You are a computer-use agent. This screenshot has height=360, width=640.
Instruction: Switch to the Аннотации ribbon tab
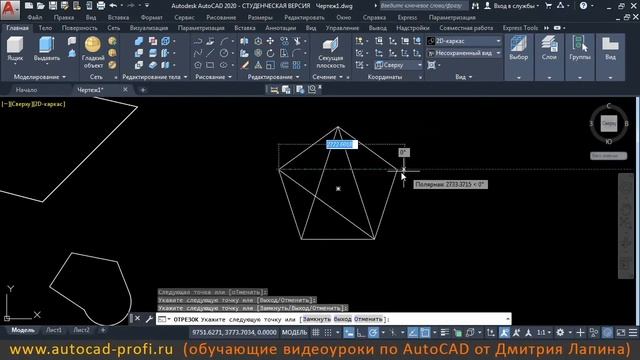pos(280,28)
